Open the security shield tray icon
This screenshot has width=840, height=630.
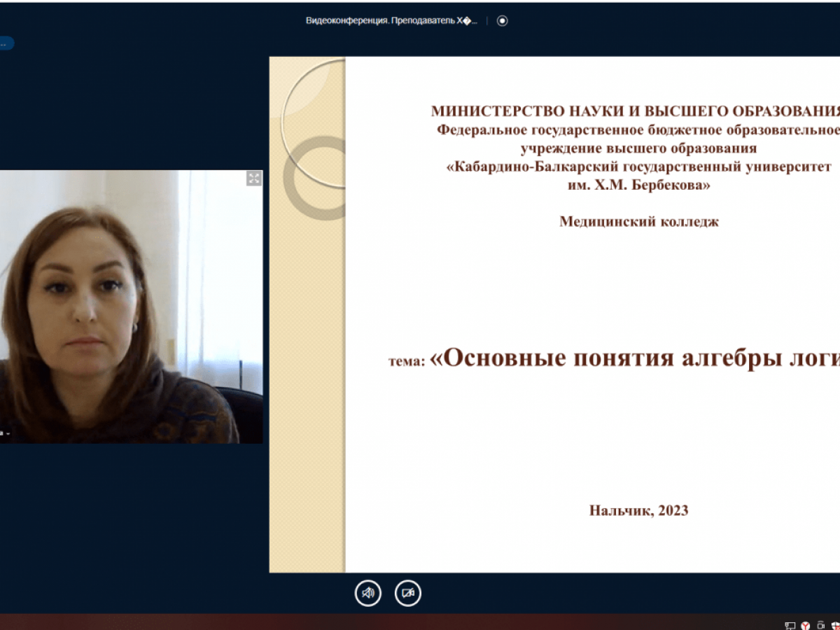(x=836, y=625)
